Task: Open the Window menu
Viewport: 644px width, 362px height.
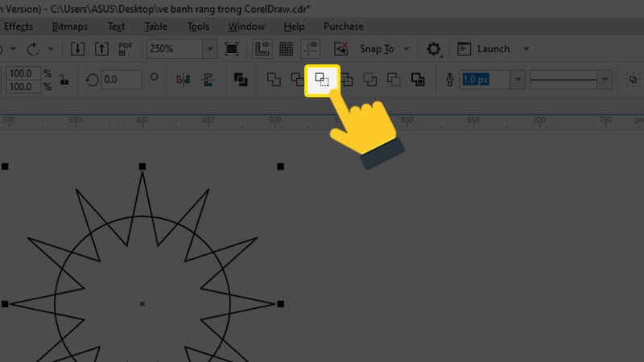Action: coord(246,27)
